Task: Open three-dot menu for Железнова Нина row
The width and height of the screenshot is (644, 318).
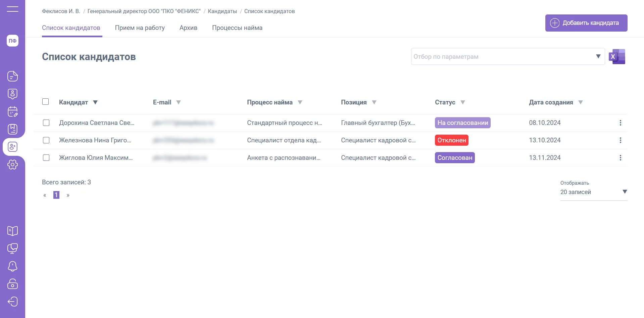Action: [x=620, y=140]
